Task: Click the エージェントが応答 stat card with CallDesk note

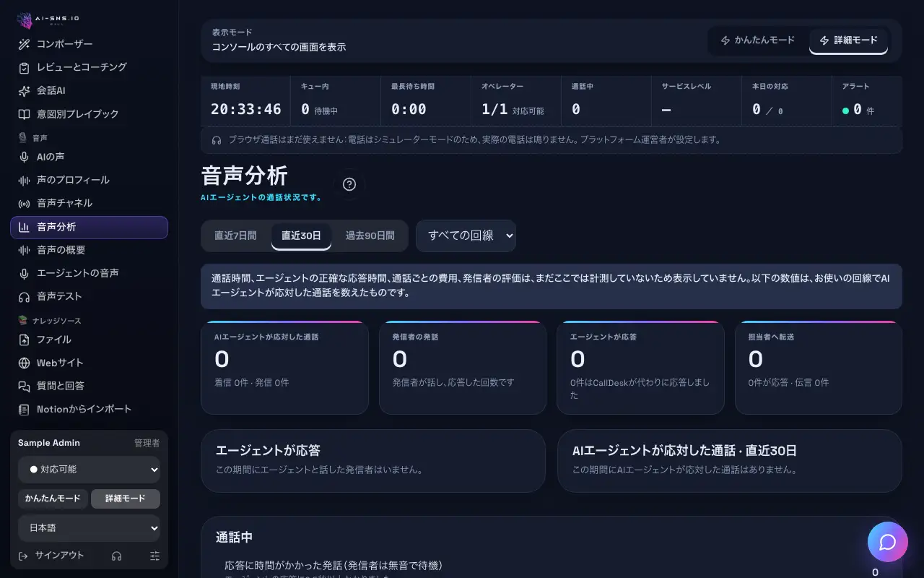Action: 640,368
